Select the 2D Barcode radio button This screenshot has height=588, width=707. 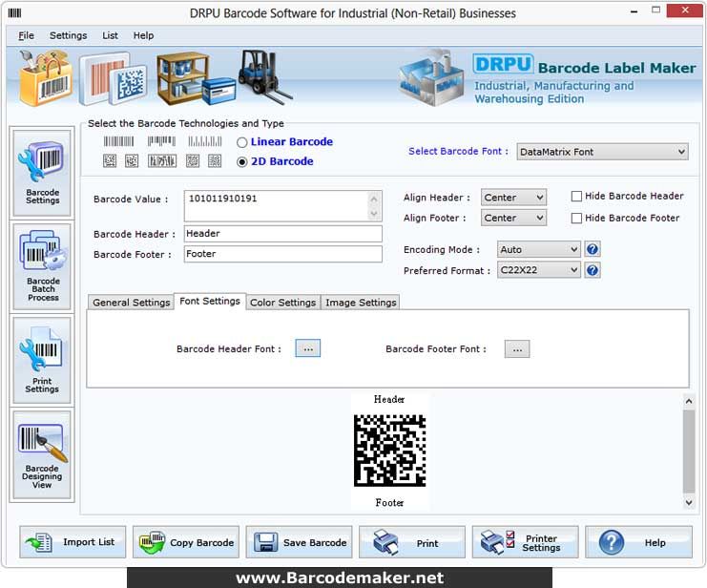click(242, 162)
